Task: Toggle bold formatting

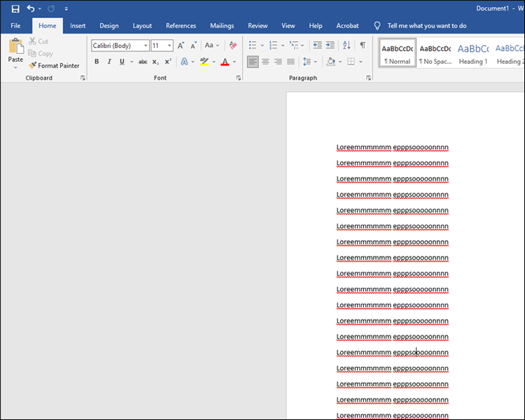Action: [97, 62]
